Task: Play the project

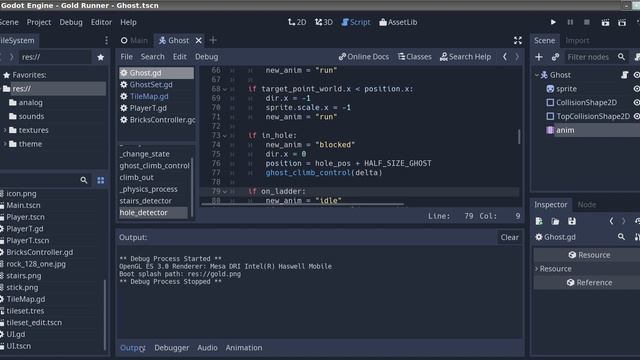Action: [553, 22]
